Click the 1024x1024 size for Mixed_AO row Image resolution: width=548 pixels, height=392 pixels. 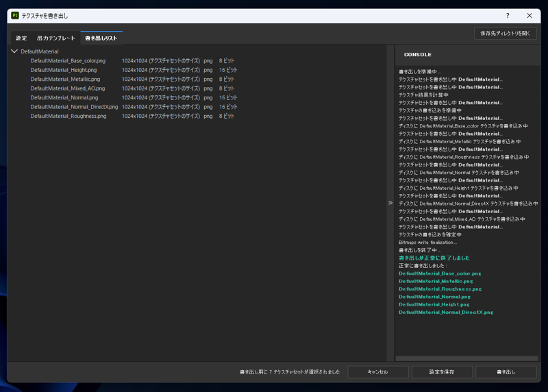[x=161, y=88]
